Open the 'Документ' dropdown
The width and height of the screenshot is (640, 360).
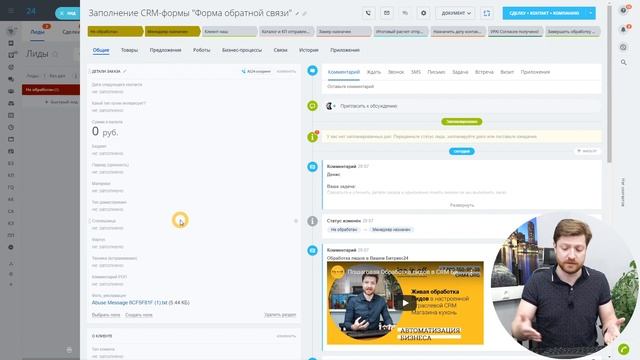pyautogui.click(x=456, y=13)
